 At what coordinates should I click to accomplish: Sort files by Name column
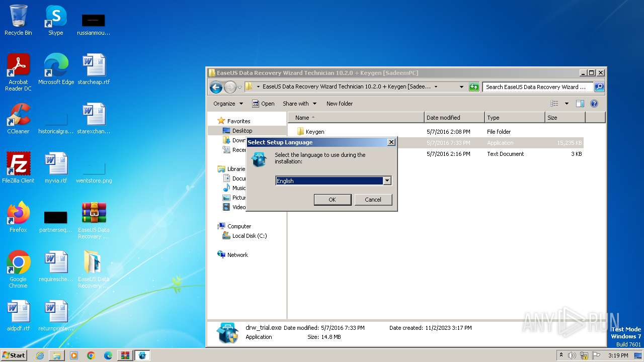point(356,118)
